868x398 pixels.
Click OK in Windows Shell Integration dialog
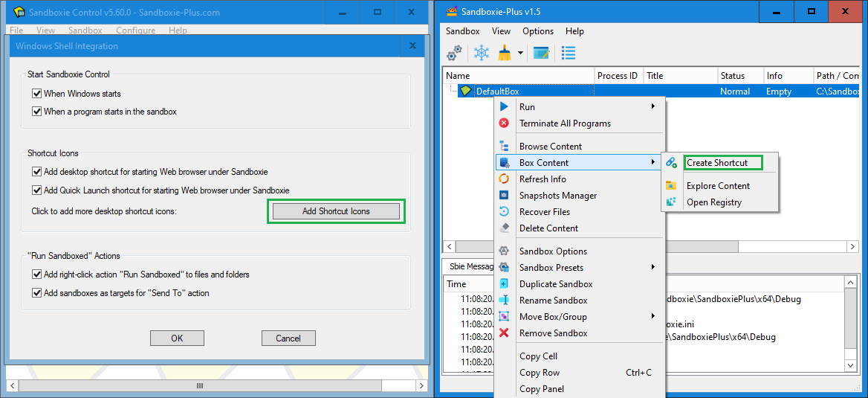pyautogui.click(x=177, y=338)
